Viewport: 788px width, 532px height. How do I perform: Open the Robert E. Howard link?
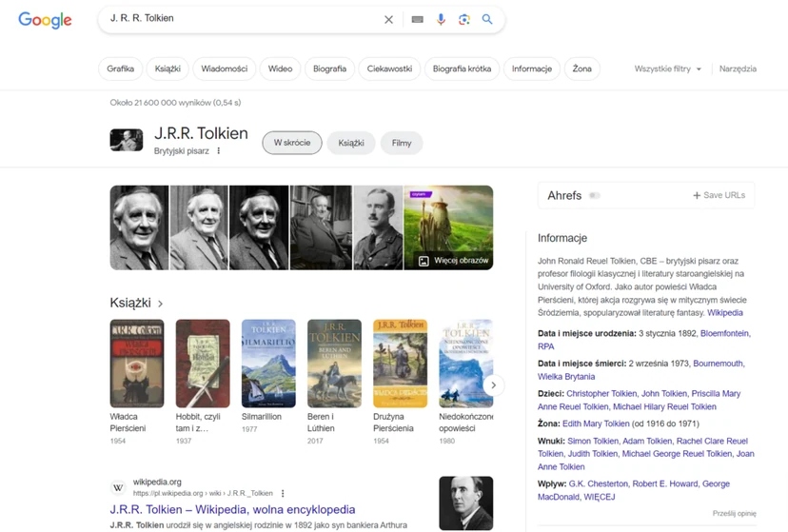[665, 483]
